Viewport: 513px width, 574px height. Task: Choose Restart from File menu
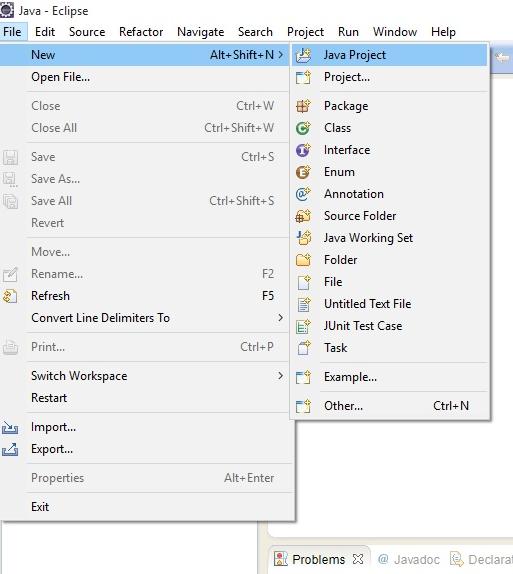145,398
